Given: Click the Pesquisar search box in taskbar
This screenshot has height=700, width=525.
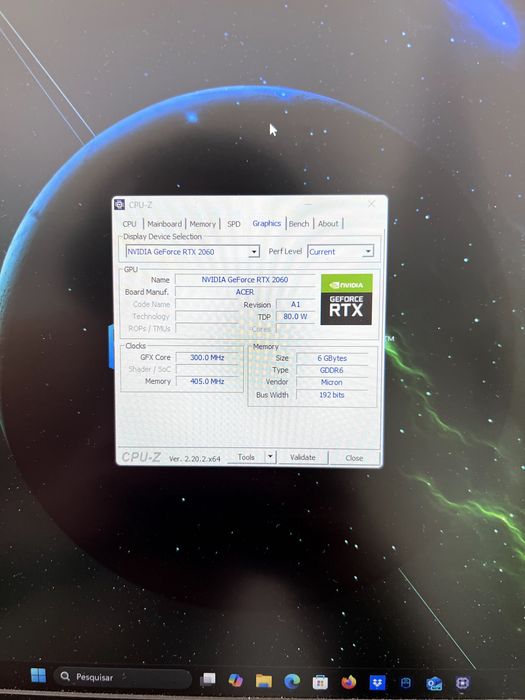Looking at the screenshot, I should point(123,678).
